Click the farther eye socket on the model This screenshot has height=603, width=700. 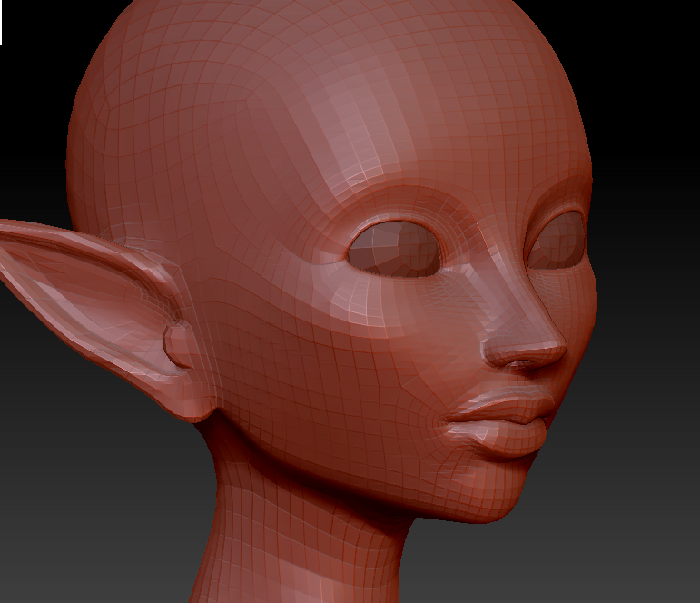pos(557,242)
